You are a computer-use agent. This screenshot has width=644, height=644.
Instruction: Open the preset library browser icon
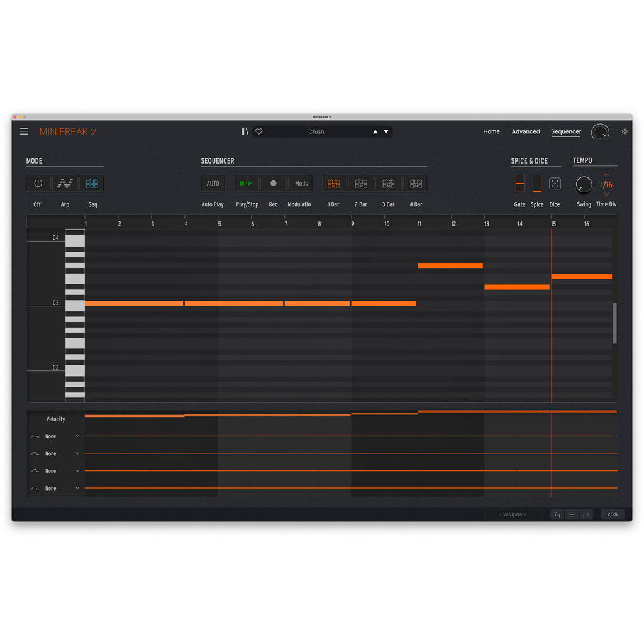tap(245, 131)
